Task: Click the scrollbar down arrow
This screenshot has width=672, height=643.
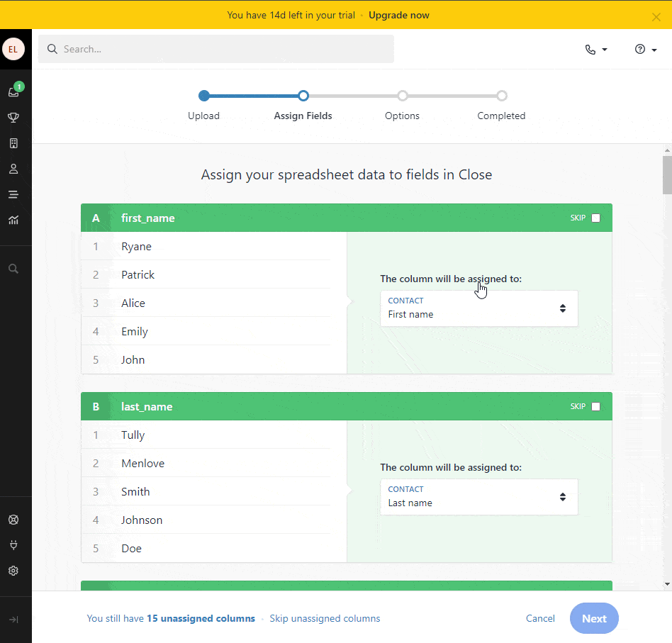Action: [x=667, y=584]
